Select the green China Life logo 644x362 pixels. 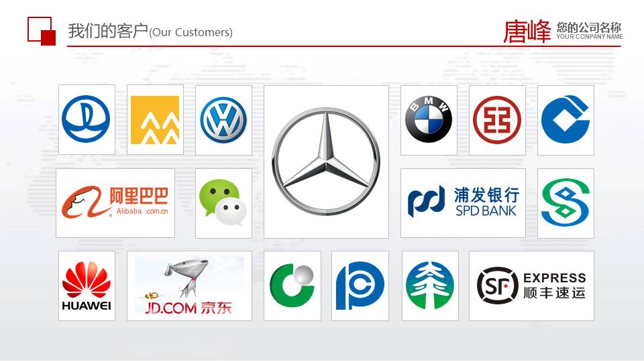tap(292, 286)
